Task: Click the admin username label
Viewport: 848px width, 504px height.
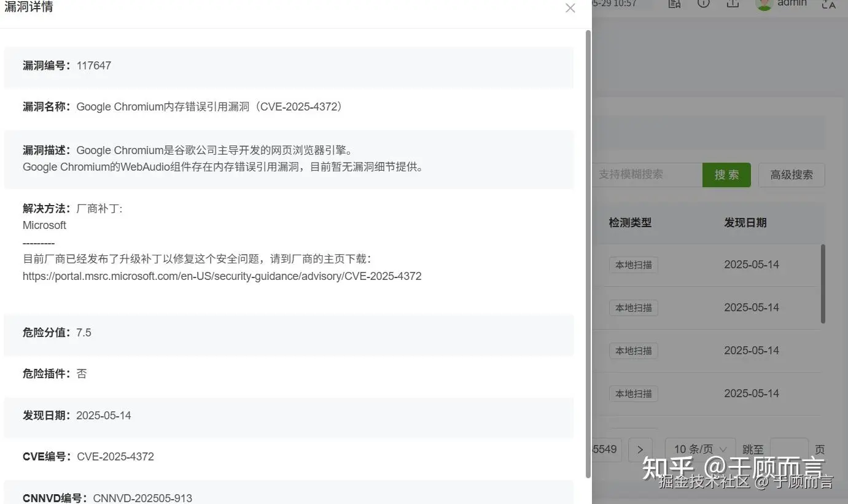Action: coord(792,3)
